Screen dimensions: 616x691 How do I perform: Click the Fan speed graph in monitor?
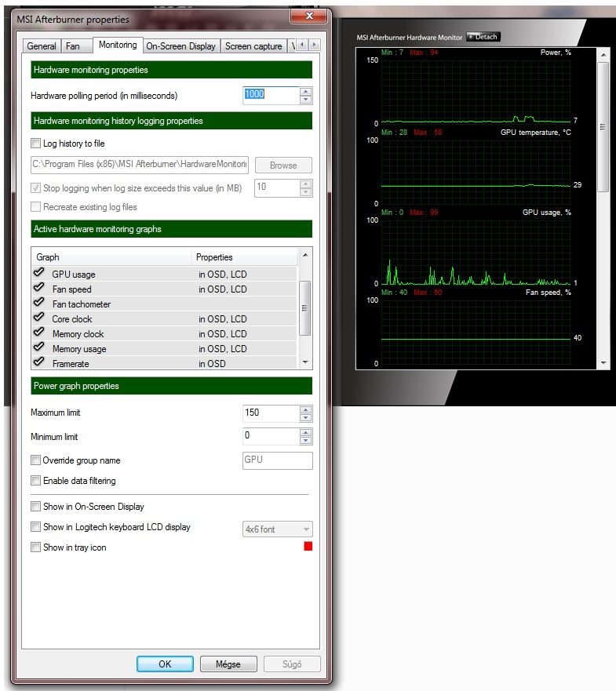pos(476,333)
